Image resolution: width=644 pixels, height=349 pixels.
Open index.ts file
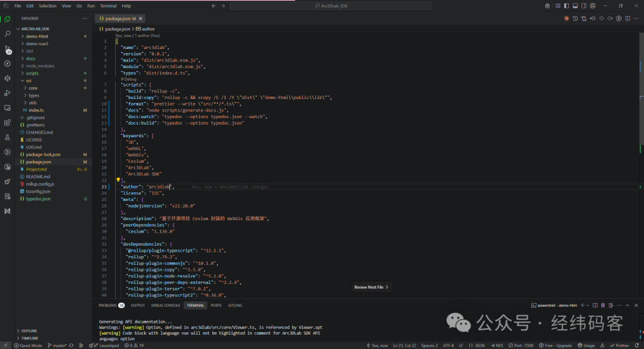click(x=54, y=110)
